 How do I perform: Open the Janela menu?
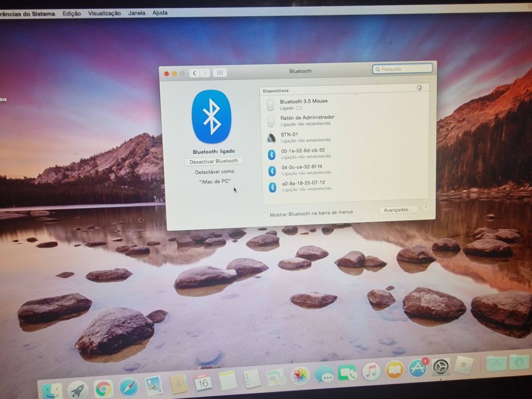pyautogui.click(x=137, y=13)
